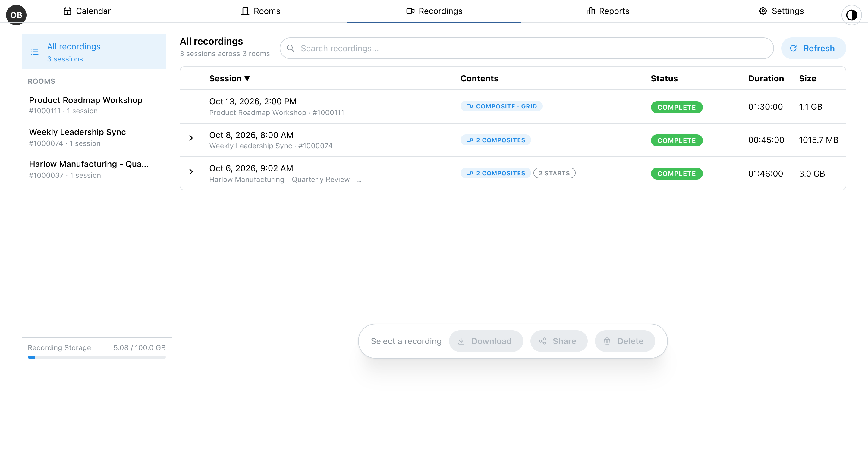868x458 pixels.
Task: Click the OB user avatar
Action: (x=16, y=15)
